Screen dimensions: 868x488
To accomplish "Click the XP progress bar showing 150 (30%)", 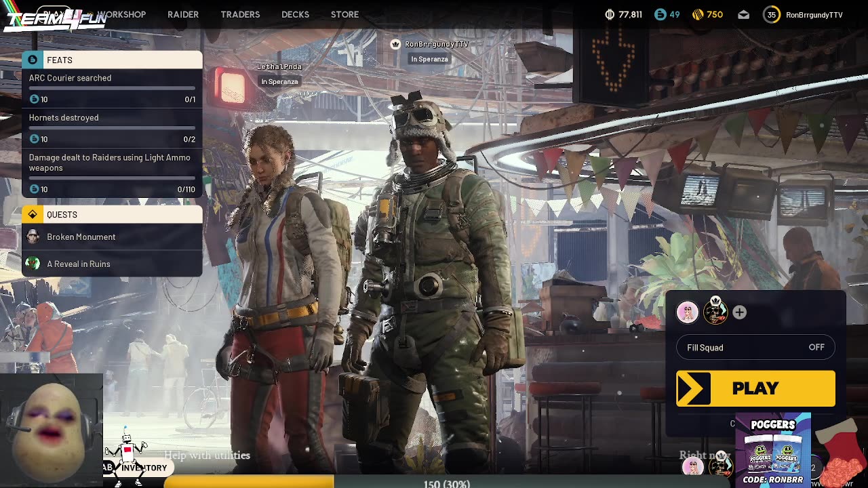I will click(x=448, y=482).
